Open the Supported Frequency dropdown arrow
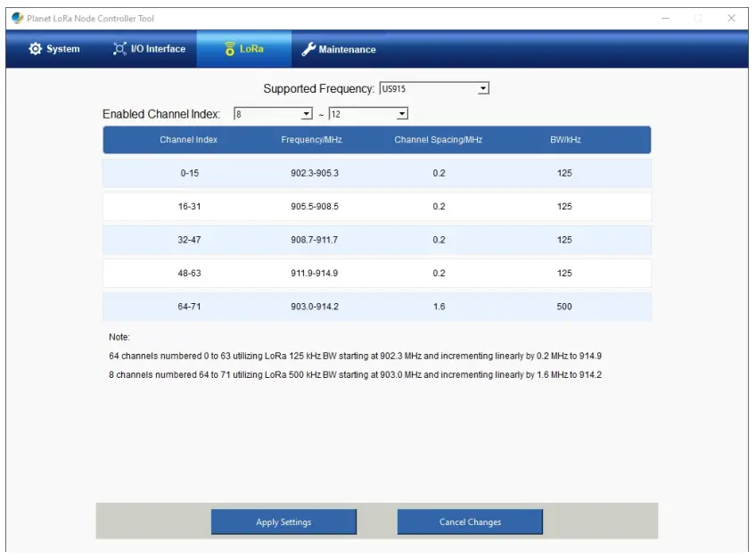 [483, 88]
